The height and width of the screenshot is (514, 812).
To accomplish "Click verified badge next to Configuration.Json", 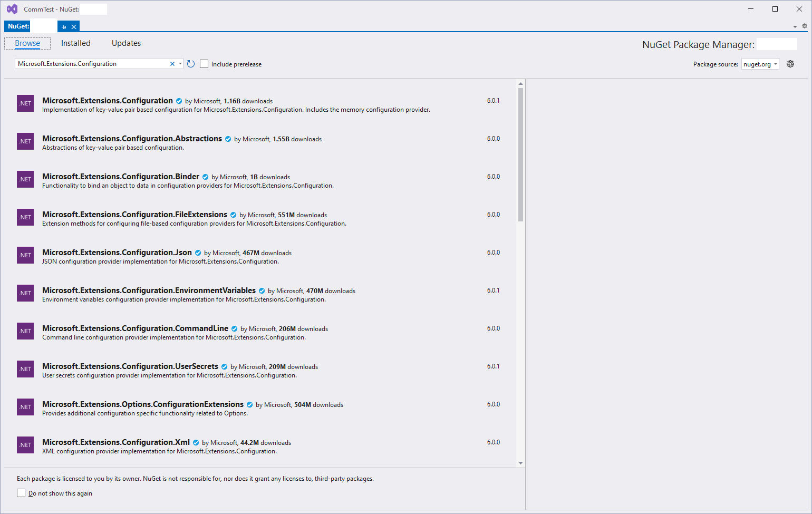I will point(198,253).
